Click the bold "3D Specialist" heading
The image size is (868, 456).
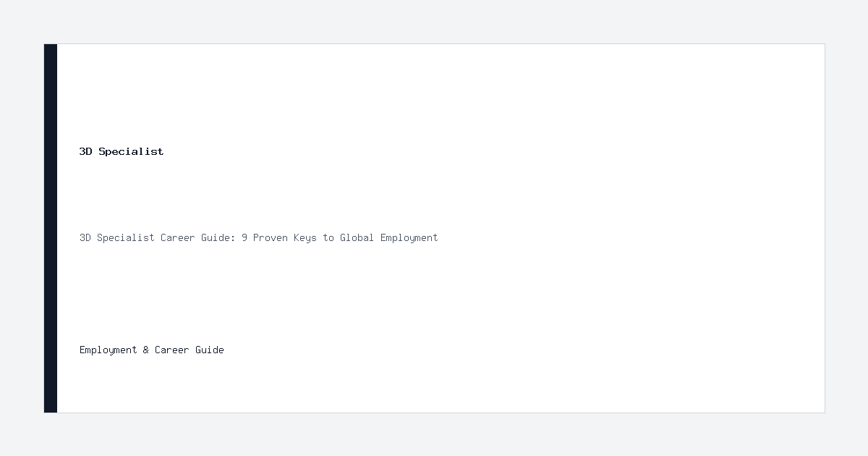pyautogui.click(x=122, y=151)
